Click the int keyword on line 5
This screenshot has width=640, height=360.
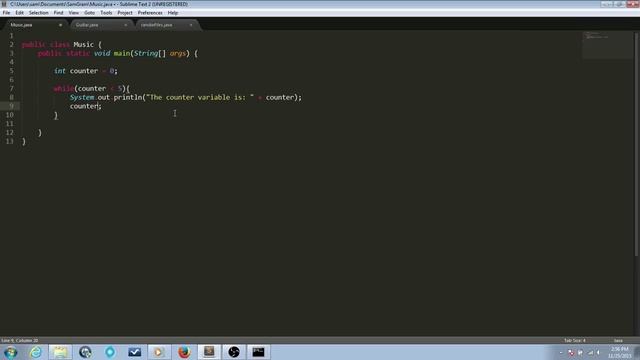[x=60, y=71]
